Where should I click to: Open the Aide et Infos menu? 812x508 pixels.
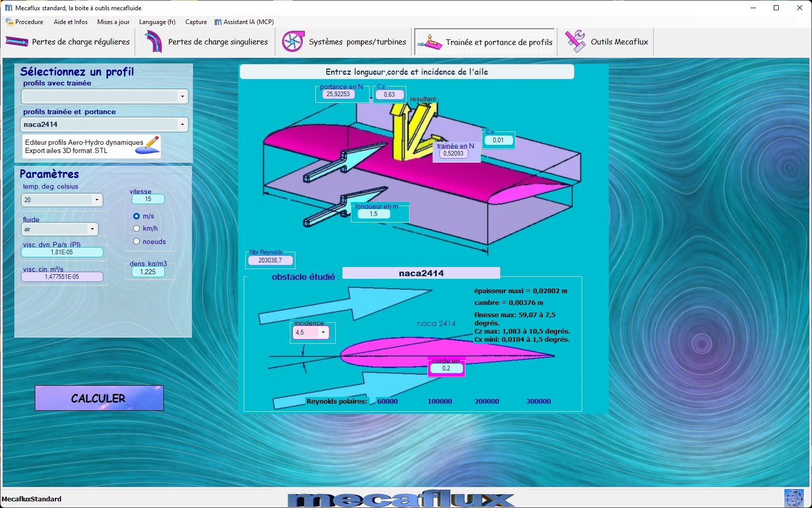pyautogui.click(x=71, y=22)
